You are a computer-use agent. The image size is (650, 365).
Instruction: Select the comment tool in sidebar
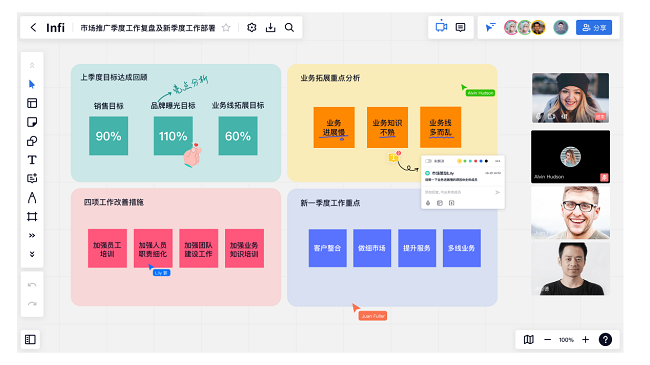click(x=32, y=178)
